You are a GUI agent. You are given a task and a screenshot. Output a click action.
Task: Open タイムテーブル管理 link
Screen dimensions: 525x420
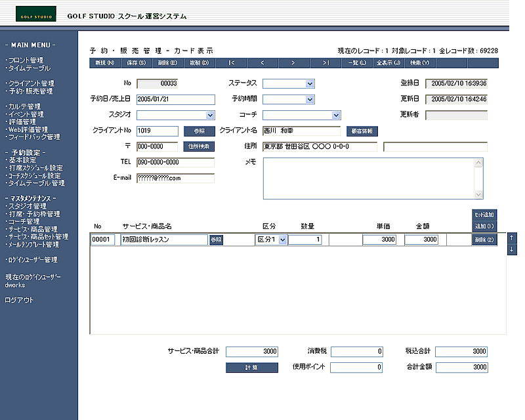36,183
